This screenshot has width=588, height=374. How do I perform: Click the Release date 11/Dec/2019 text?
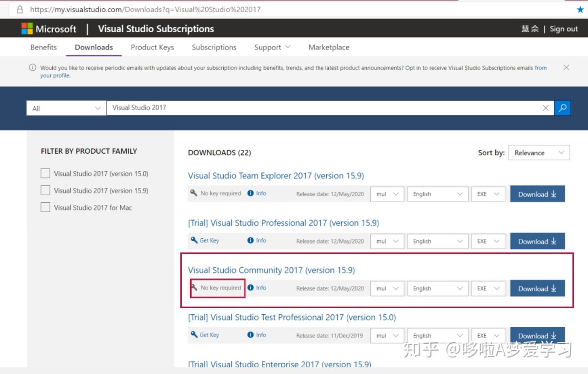pyautogui.click(x=330, y=336)
